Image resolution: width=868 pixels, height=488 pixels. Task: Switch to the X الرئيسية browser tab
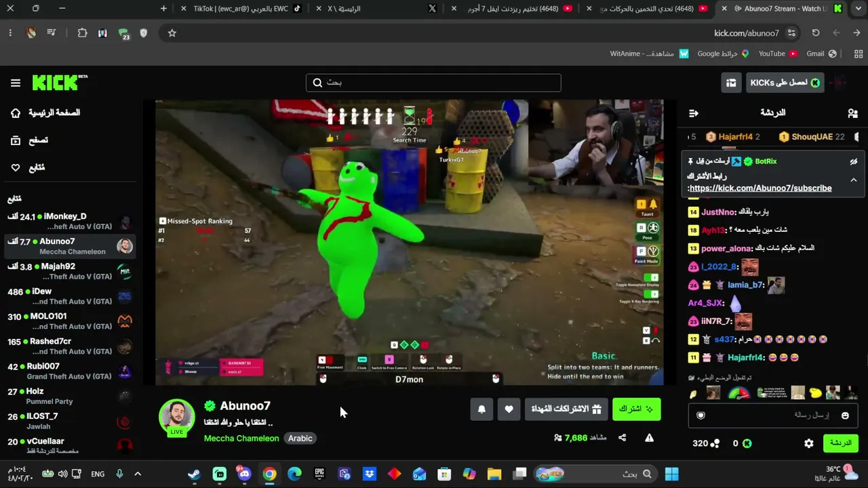(x=378, y=9)
